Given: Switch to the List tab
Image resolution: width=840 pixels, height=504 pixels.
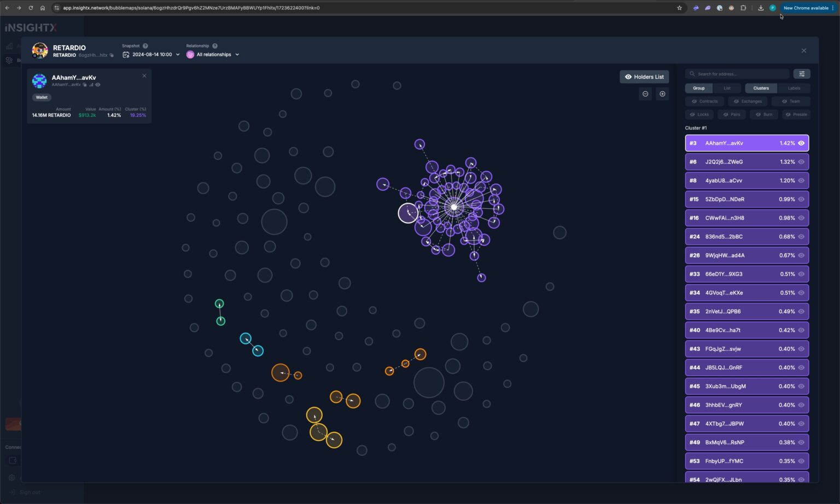Looking at the screenshot, I should tap(727, 88).
